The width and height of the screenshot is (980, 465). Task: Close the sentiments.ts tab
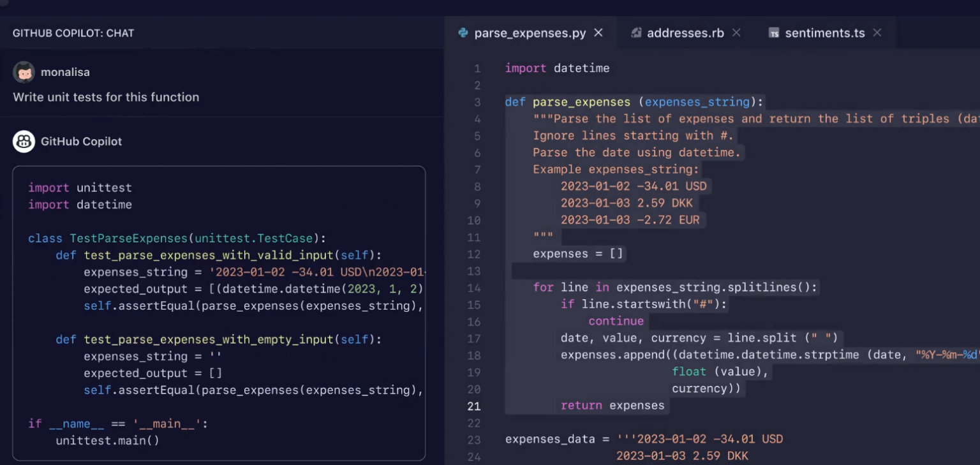877,32
